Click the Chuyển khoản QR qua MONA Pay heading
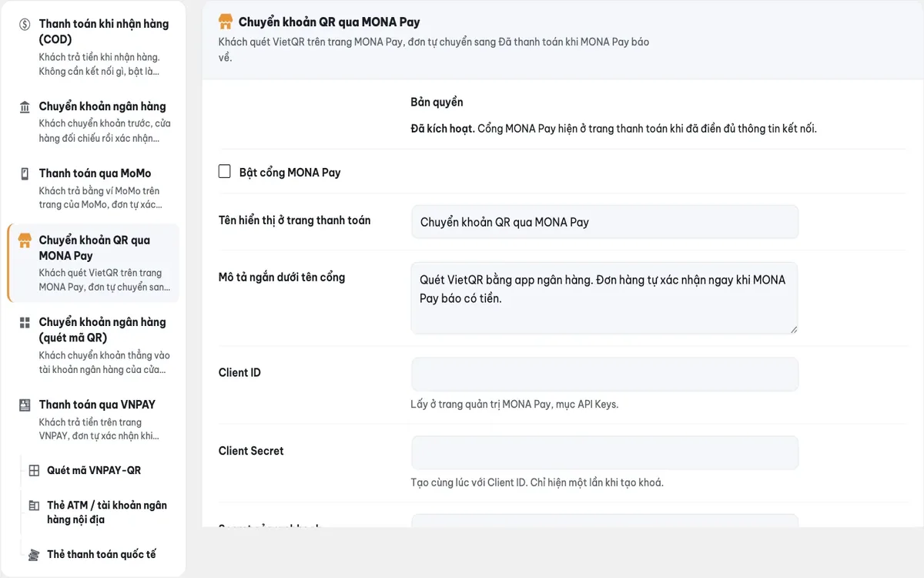The image size is (924, 578). 330,22
